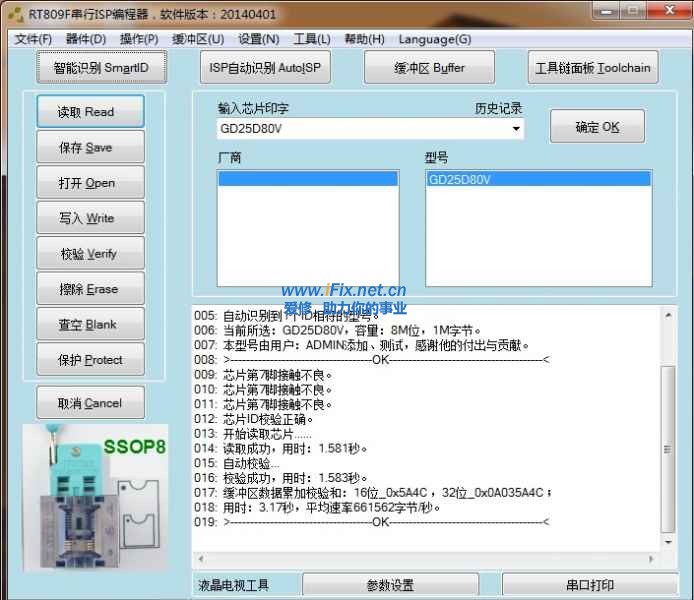Confirm with the 确定 OK button

tap(597, 127)
